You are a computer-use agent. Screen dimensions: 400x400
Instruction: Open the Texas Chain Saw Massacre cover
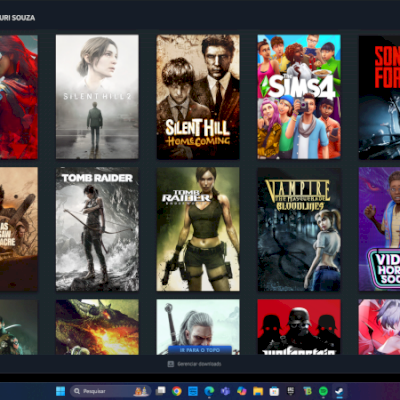point(19,229)
